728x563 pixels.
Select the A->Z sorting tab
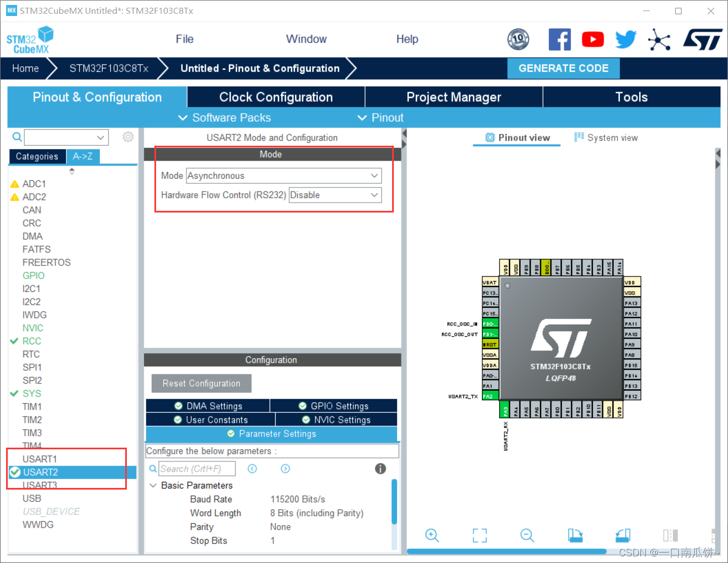pos(83,156)
